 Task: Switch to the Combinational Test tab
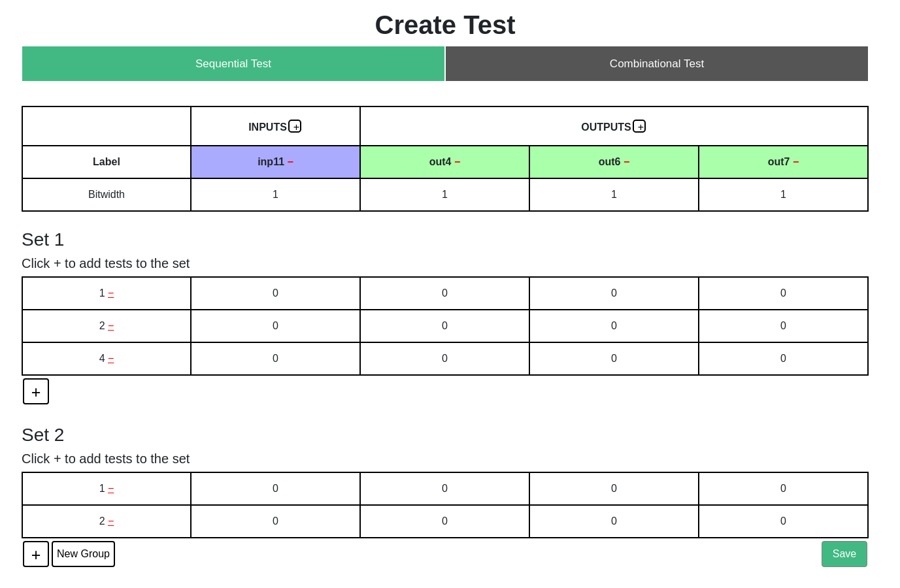656,63
